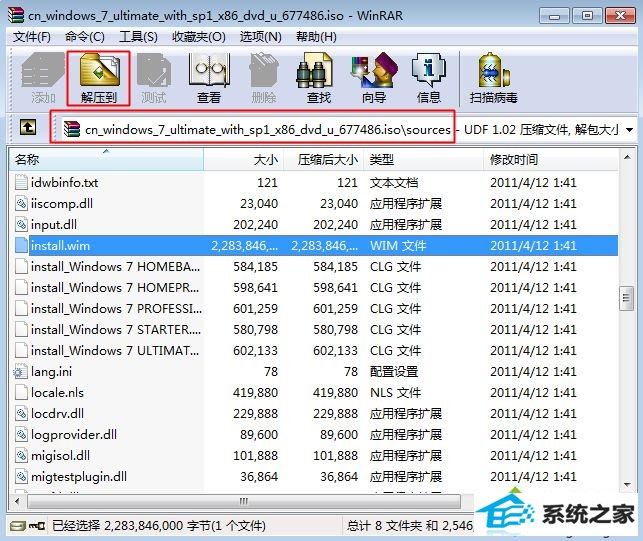This screenshot has width=643, height=541.
Task: Select the install_Windows 7 PROFESSI... file
Action: pos(116,308)
